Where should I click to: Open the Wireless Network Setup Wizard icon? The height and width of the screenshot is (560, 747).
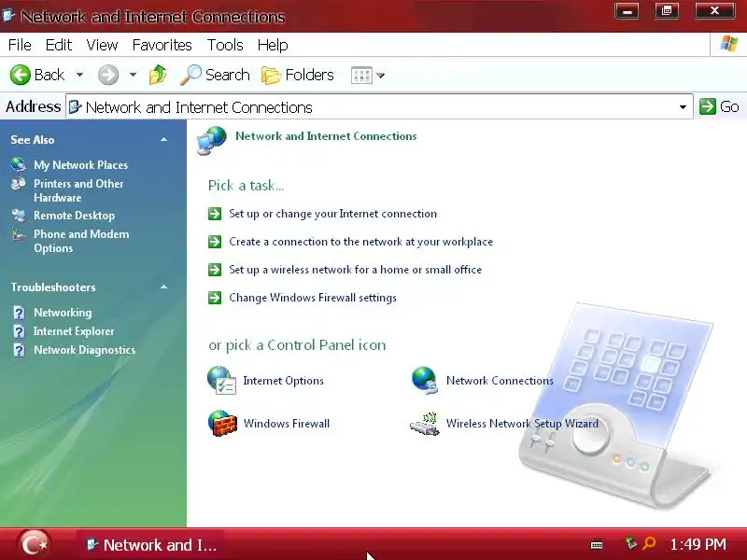click(x=425, y=424)
